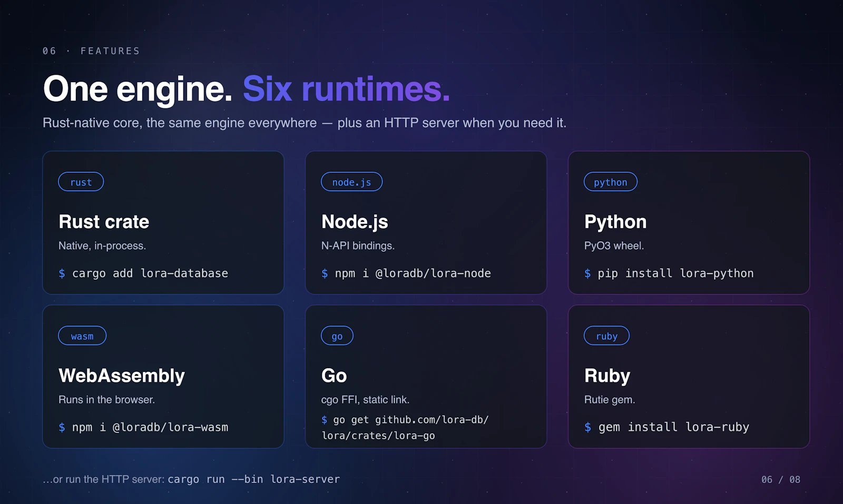Select the 'WebAssembly' card heading
The width and height of the screenshot is (843, 504).
tap(122, 375)
